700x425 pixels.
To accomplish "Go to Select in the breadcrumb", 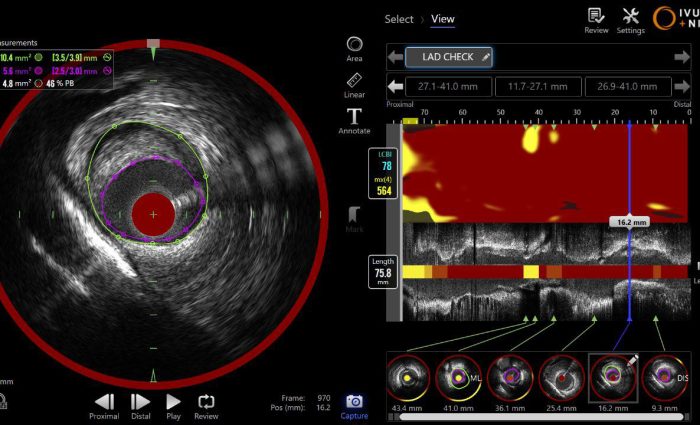I will click(399, 19).
